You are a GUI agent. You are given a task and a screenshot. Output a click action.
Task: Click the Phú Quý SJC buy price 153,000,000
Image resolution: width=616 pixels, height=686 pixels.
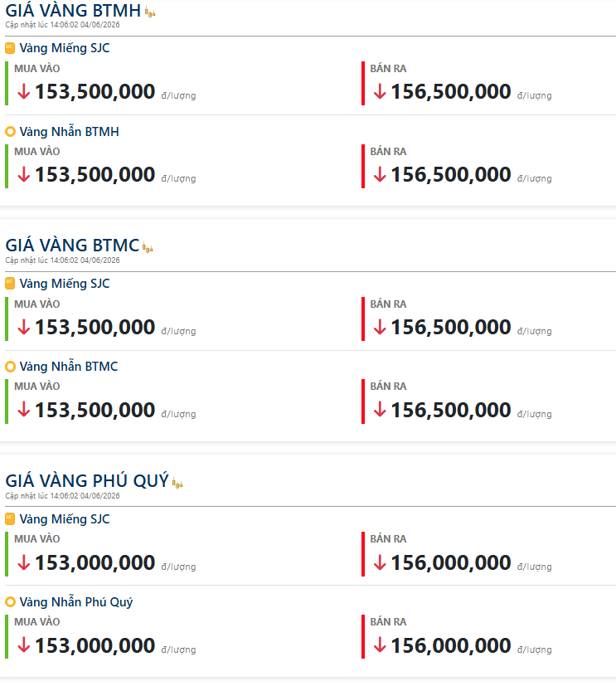95,562
